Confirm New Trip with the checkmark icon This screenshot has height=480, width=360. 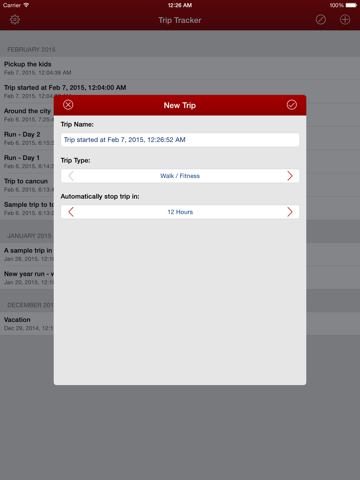tap(292, 105)
